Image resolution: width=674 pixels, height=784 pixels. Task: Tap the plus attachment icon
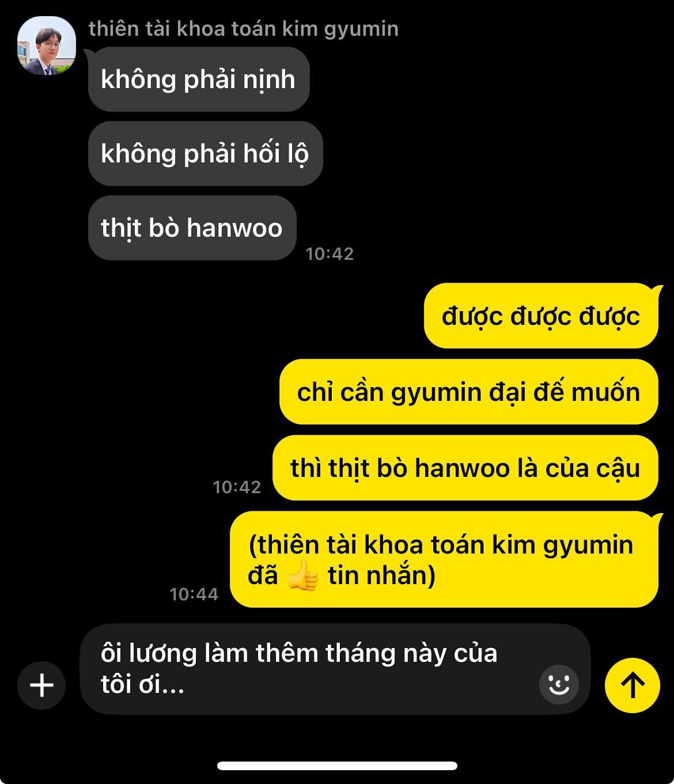coord(41,685)
